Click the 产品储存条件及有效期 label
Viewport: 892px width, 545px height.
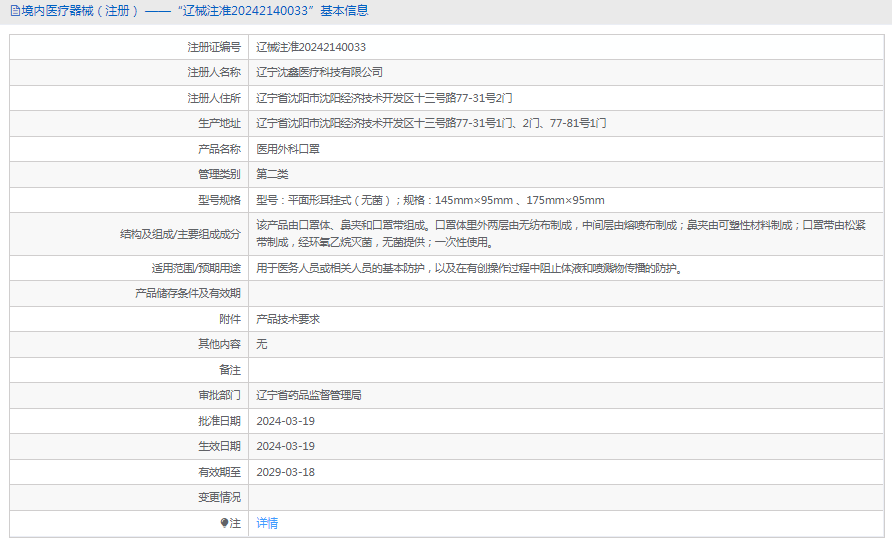[188, 293]
